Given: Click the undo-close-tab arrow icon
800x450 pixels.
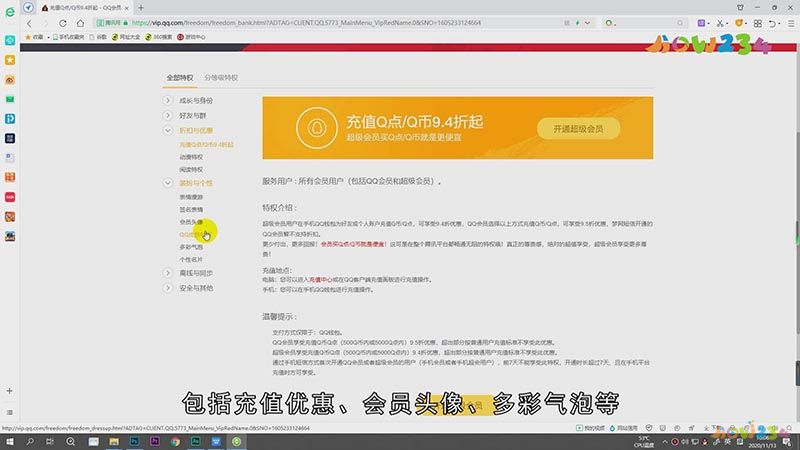Looking at the screenshot, I should [772, 23].
